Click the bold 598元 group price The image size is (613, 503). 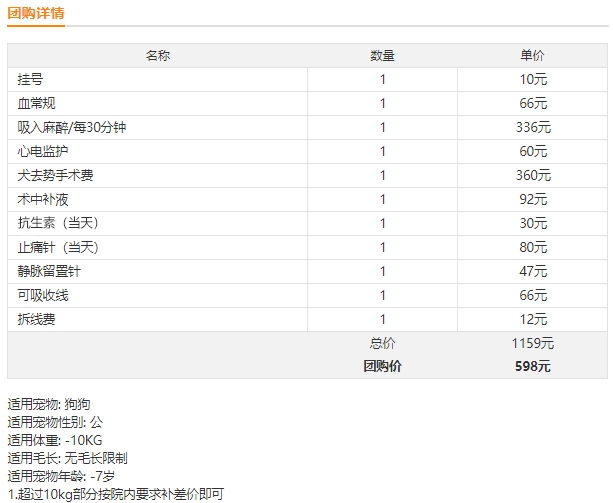(533, 366)
